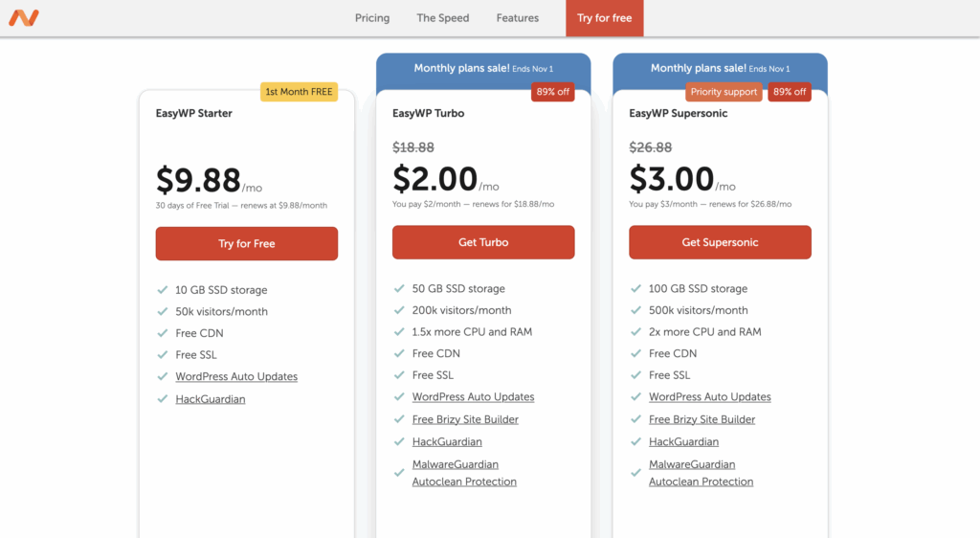
Task: Click Turbo Monthly plans sale banner
Action: 483,68
